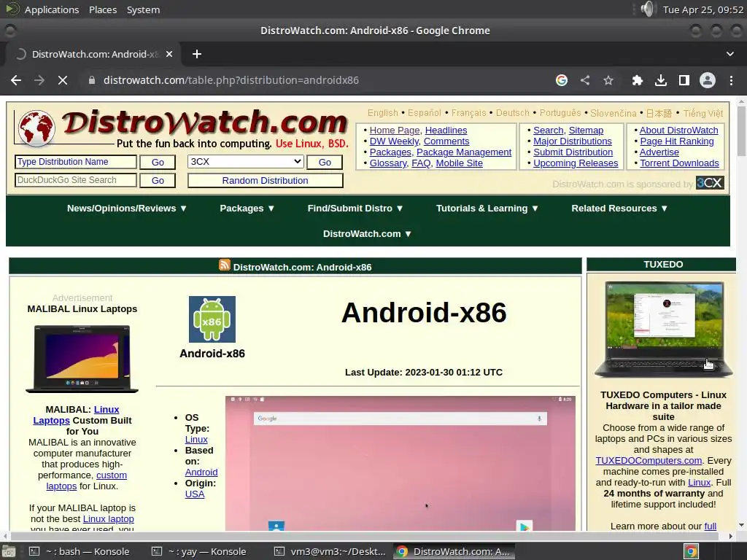Open the Applications menu
The width and height of the screenshot is (747, 560).
52,9
